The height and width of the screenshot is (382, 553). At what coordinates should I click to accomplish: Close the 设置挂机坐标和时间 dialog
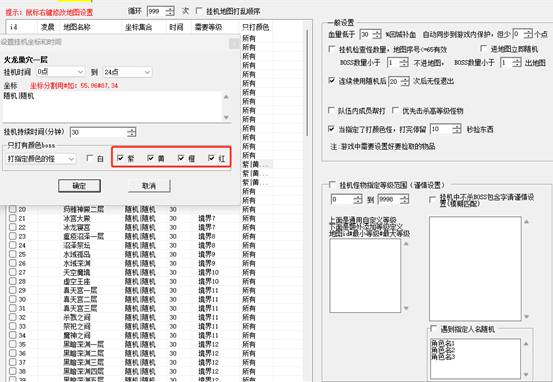click(234, 43)
